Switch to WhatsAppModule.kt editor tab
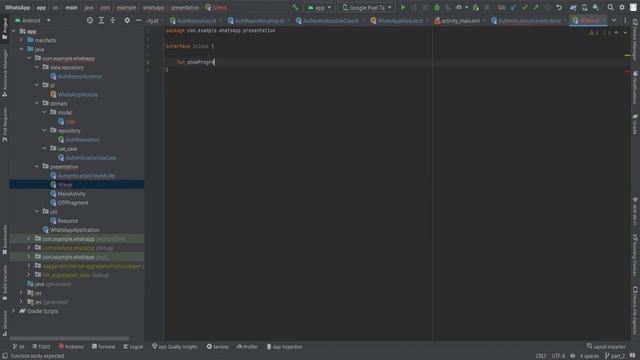640x360 pixels. pyautogui.click(x=399, y=20)
